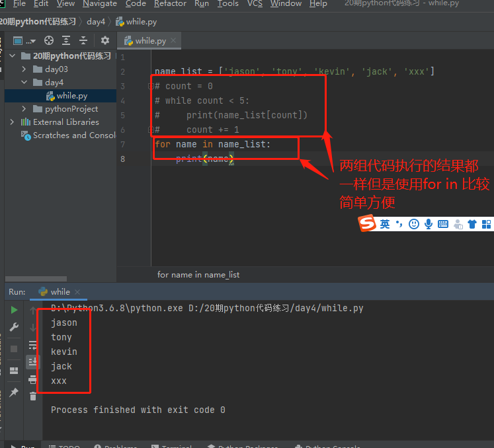Open the Refactor menu
494x448 pixels.
tap(170, 3)
